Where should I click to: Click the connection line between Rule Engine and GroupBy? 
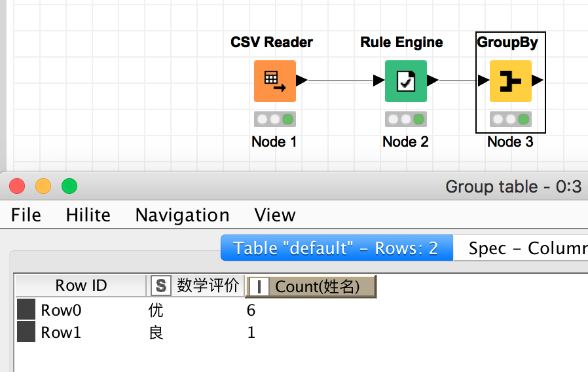(x=458, y=81)
